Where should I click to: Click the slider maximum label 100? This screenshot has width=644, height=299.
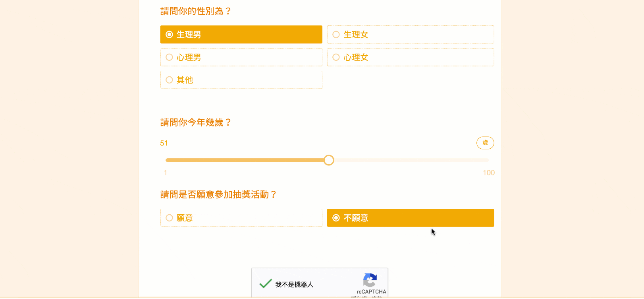pos(488,173)
